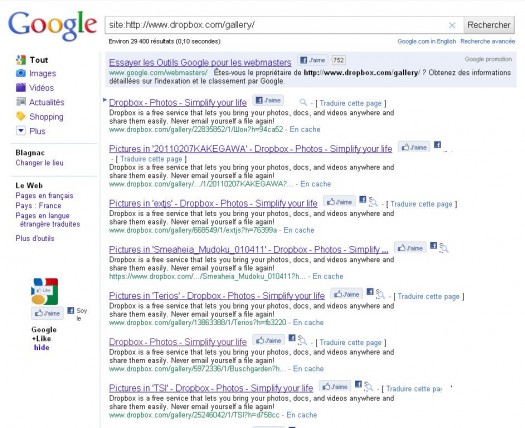Image resolution: width=525 pixels, height=428 pixels.
Task: Click J'aime for the Smeaheia_Mudoku result
Action: (x=410, y=248)
